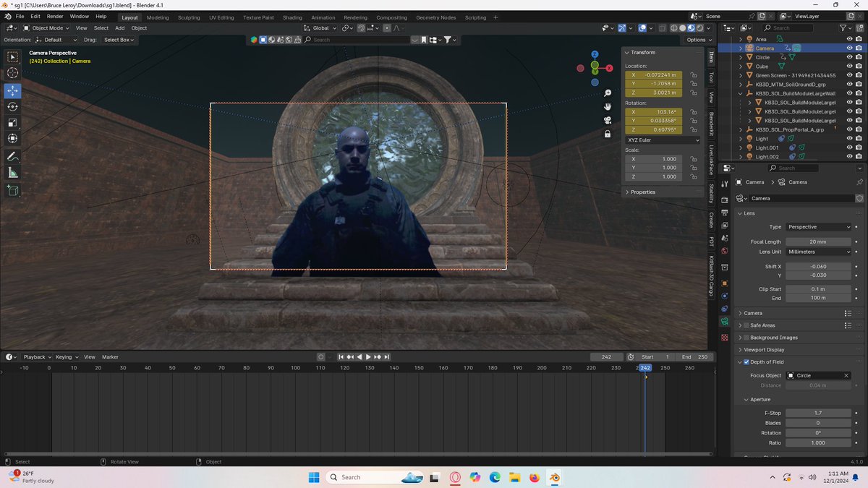This screenshot has height=488, width=868.
Task: Open the Tool properties tab icon
Action: point(725,185)
